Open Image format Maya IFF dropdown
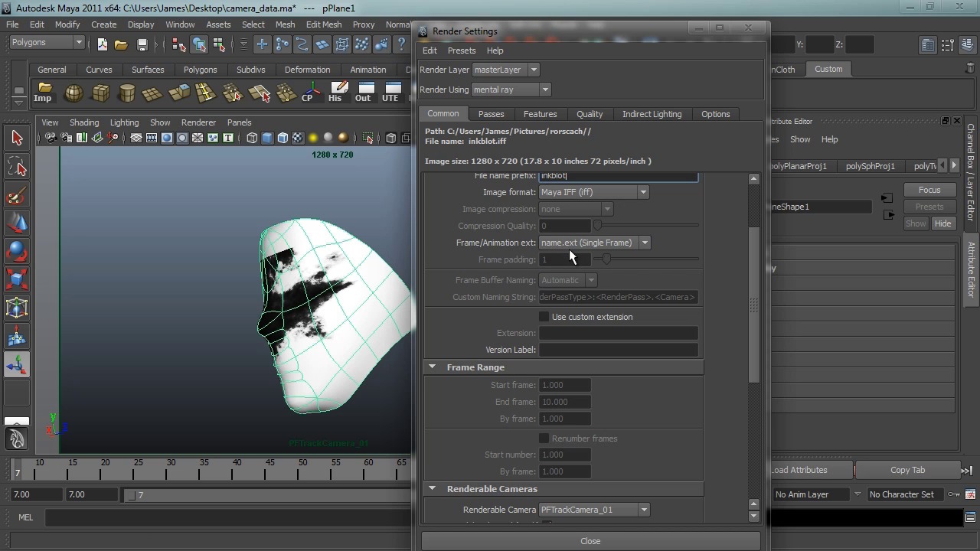 coord(593,192)
